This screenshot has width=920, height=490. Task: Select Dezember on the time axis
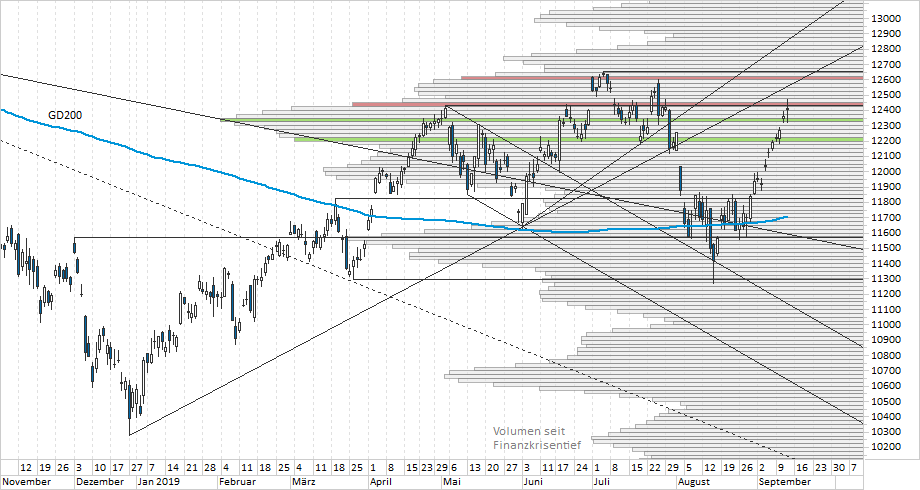(x=98, y=481)
